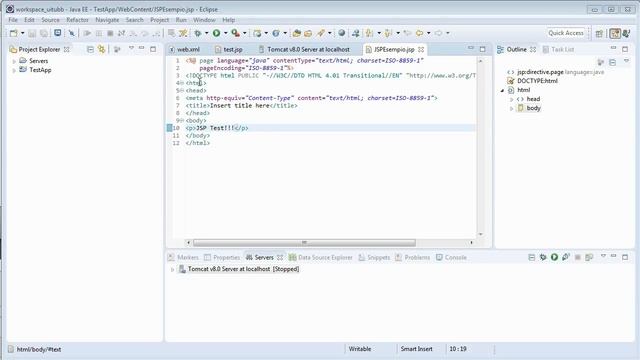
Task: Click the editor horizontal scrollbar thumb
Action: [x=304, y=242]
